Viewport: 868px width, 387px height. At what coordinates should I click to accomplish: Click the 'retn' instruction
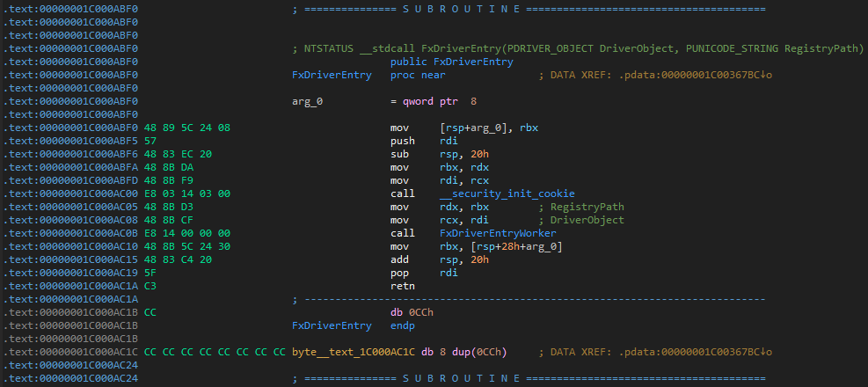(403, 286)
